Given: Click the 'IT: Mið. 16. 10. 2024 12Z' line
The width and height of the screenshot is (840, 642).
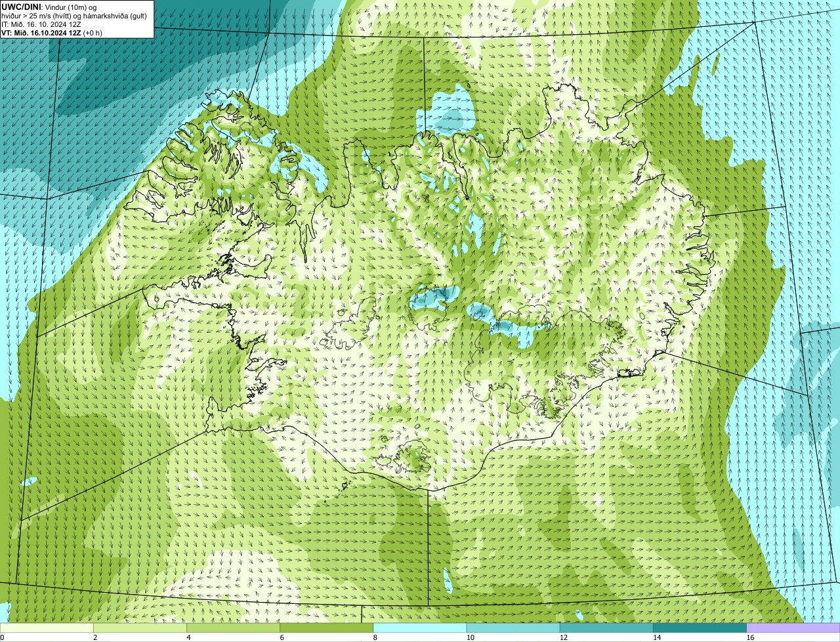Looking at the screenshot, I should 41,24.
